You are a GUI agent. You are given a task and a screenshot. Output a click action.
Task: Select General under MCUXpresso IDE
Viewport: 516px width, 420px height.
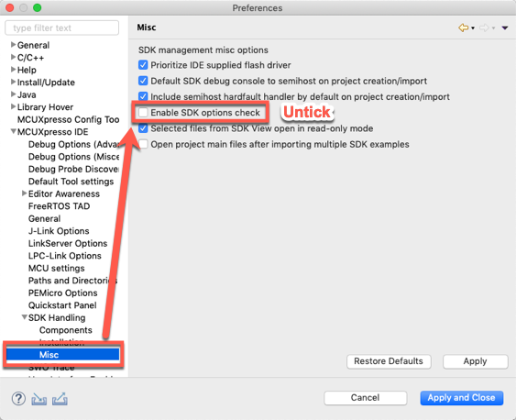44,218
